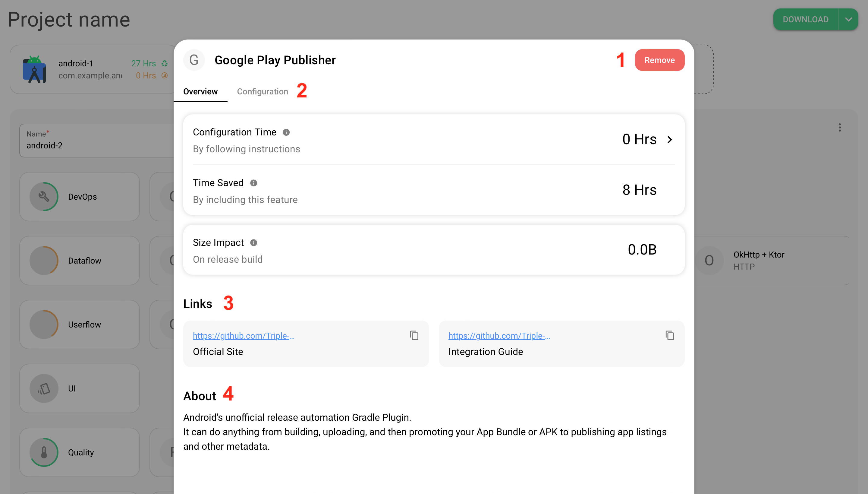Click the About heading
The image size is (868, 494).
(x=200, y=396)
